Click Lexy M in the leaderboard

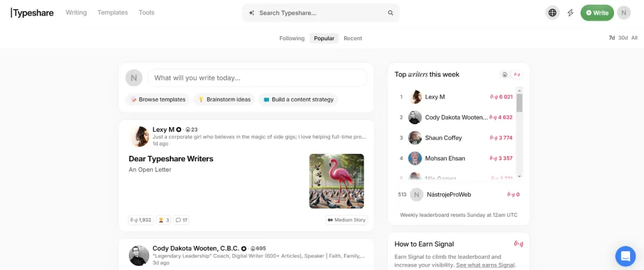point(435,97)
